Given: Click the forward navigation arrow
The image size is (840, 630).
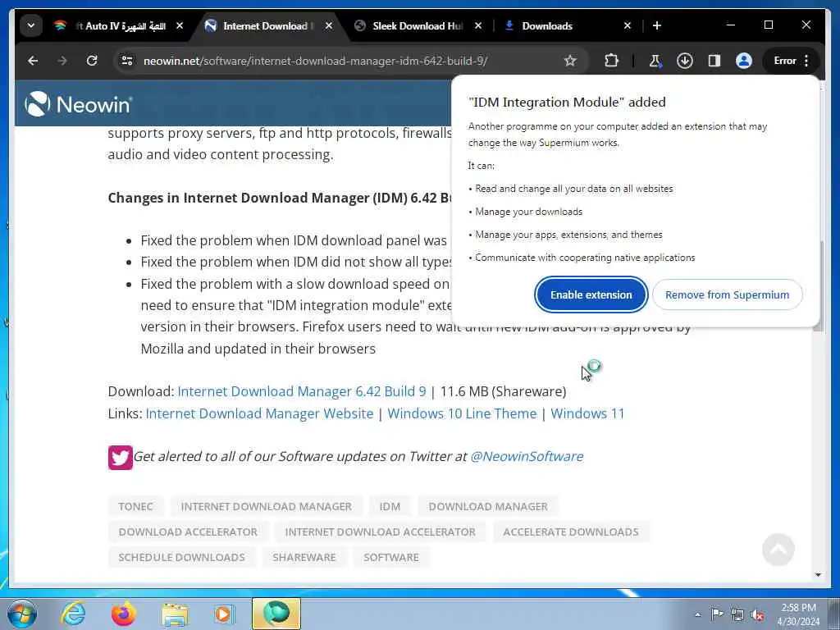Looking at the screenshot, I should pyautogui.click(x=62, y=61).
